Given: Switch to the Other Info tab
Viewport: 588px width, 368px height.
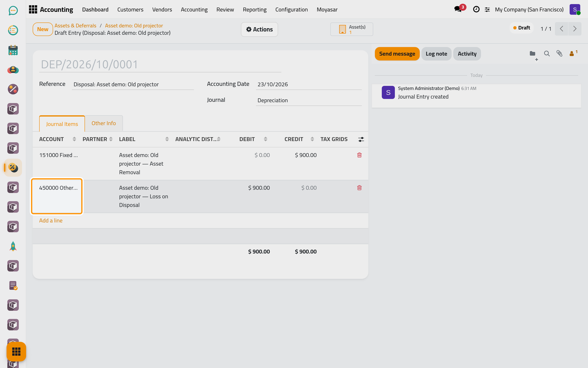Looking at the screenshot, I should [x=104, y=123].
